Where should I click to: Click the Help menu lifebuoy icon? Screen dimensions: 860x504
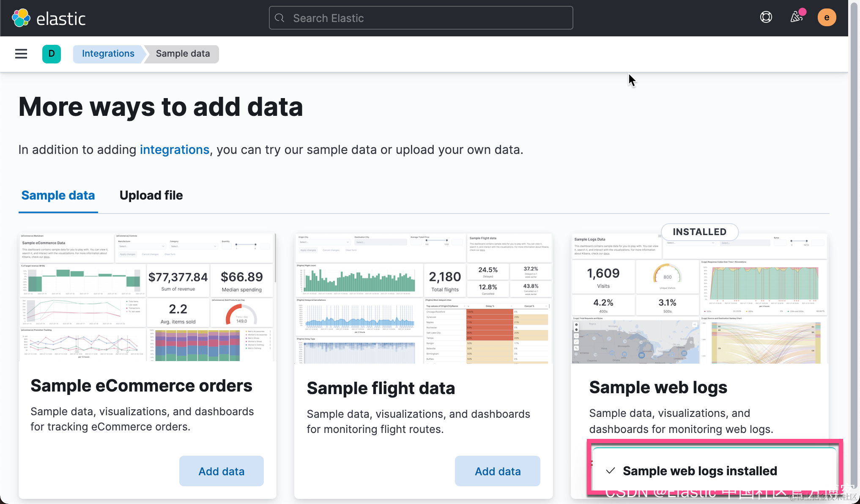[x=766, y=17]
